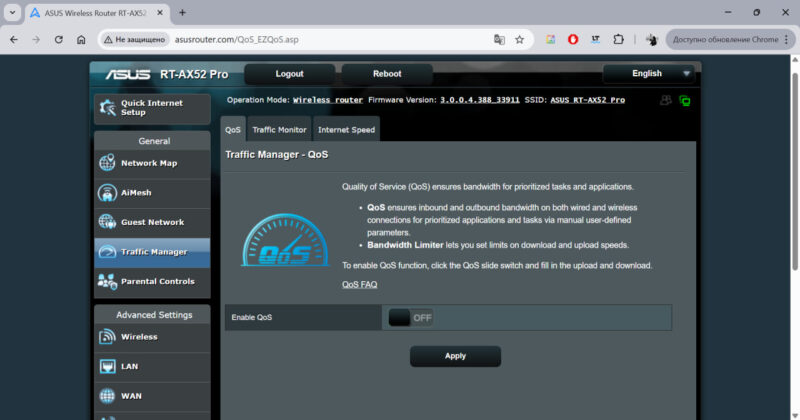The image size is (800, 420).
Task: Open the Chrome profile avatar
Action: 652,39
